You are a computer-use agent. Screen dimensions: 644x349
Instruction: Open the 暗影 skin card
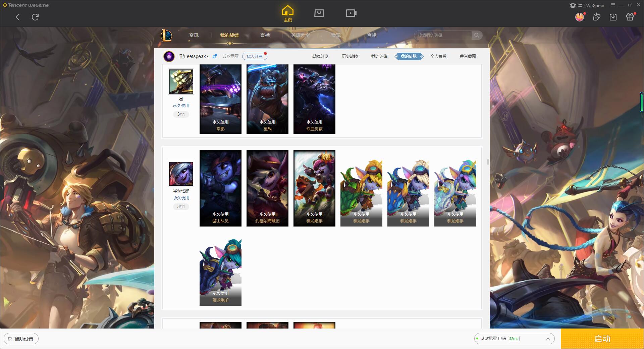pos(220,99)
